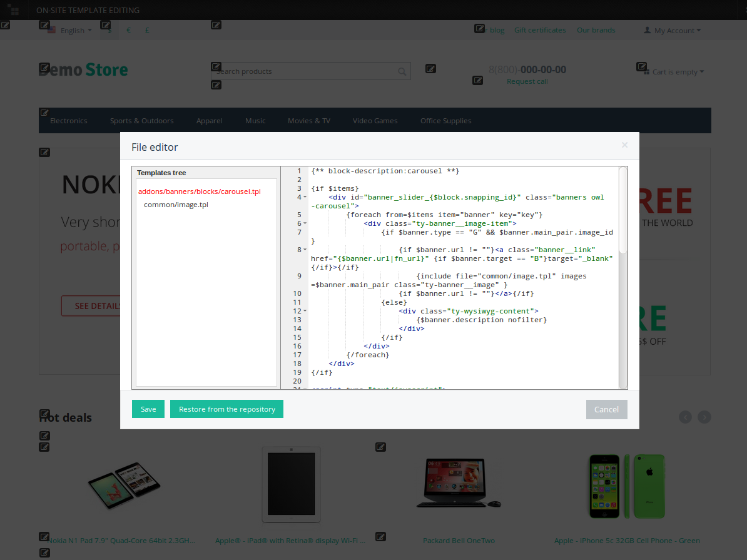Close the File editor with the X icon

point(624,145)
